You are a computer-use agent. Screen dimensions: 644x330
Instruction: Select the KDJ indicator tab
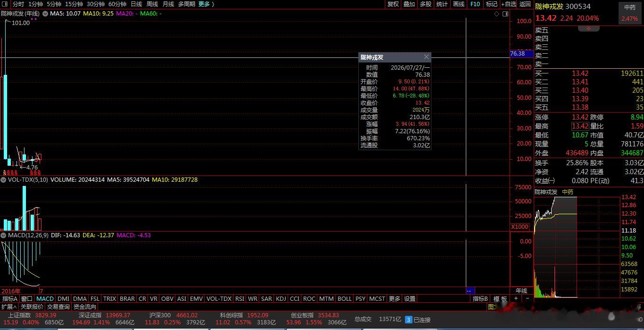click(x=281, y=299)
